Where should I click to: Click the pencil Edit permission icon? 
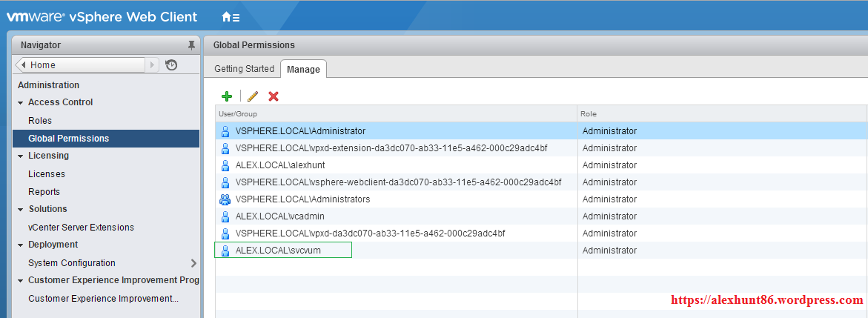[x=252, y=96]
